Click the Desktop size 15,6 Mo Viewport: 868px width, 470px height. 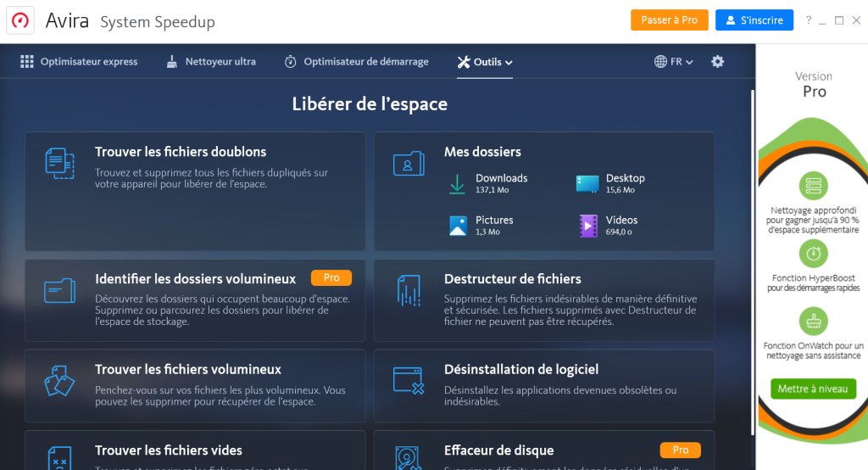(620, 190)
